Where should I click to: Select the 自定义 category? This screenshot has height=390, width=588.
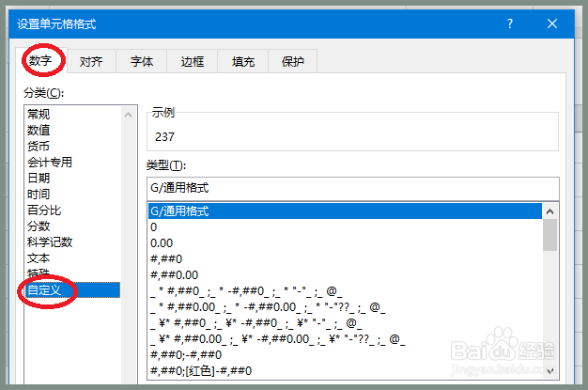(73, 289)
